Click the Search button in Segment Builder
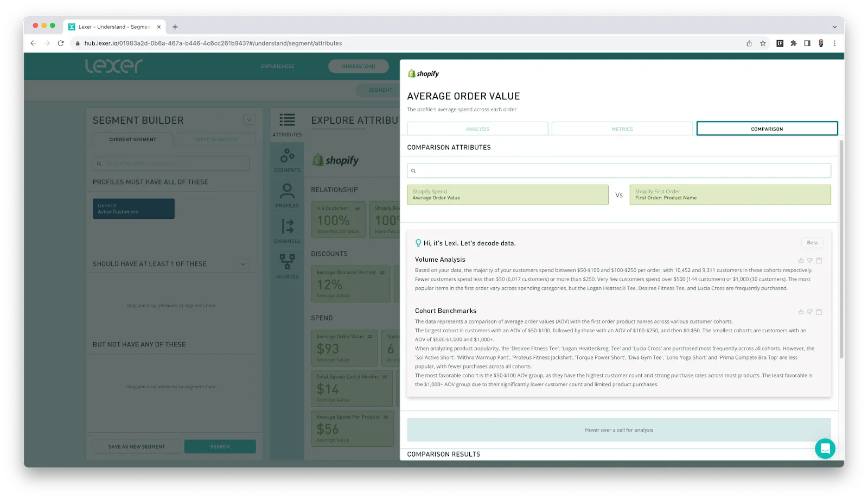 [x=220, y=446]
